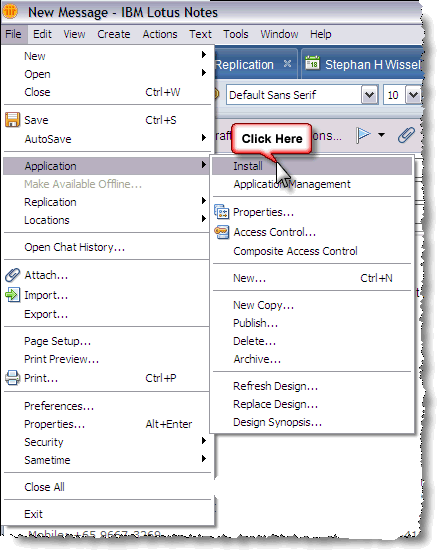The image size is (439, 550).
Task: Click the paperclip attachment icon in toolbar
Action: (x=406, y=135)
